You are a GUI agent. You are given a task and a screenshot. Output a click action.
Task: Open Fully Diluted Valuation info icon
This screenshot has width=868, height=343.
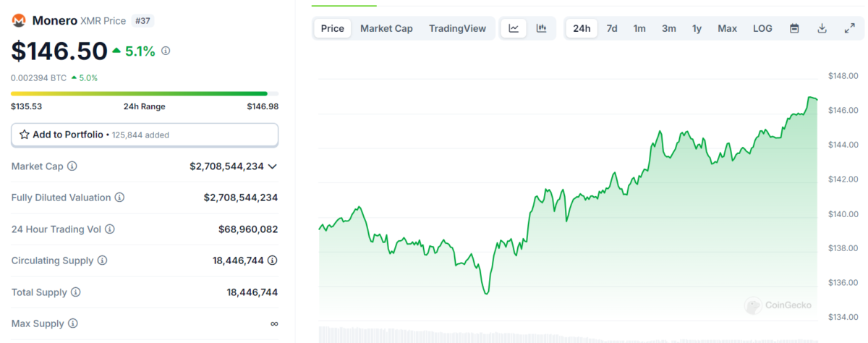tap(119, 197)
